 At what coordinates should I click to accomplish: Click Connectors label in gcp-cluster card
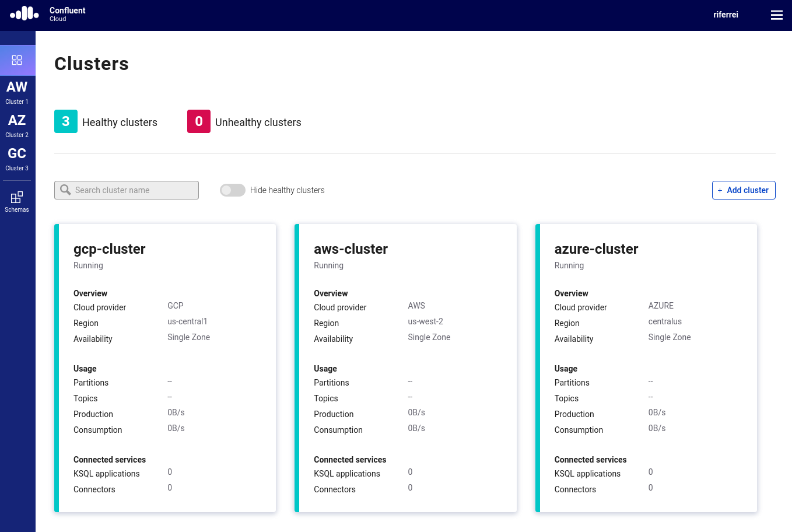[94, 489]
